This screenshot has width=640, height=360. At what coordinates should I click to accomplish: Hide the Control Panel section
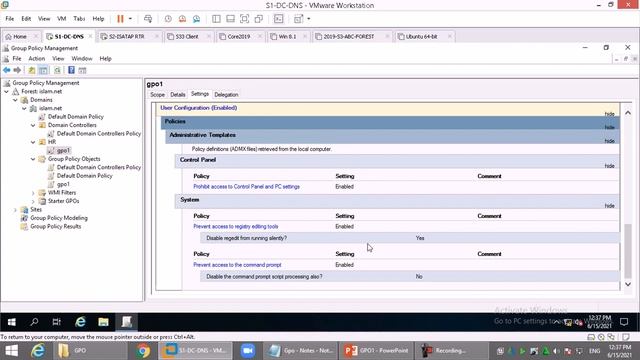click(x=609, y=166)
